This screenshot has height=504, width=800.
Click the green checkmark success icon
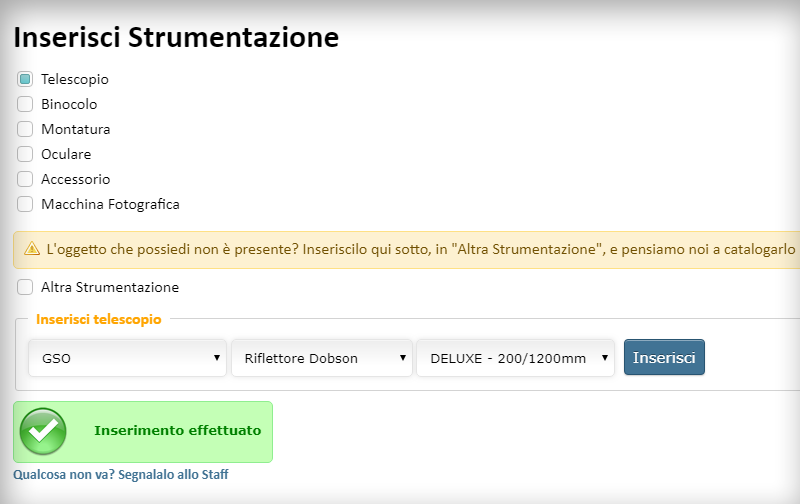tap(43, 432)
